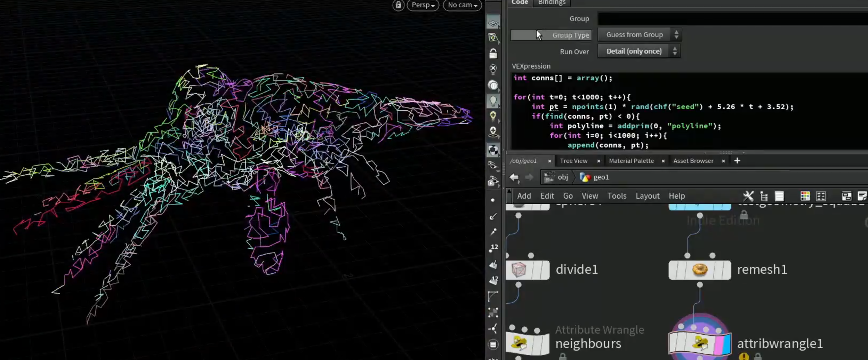
Task: Click the origin gnomon axis icon
Action: [x=493, y=329]
